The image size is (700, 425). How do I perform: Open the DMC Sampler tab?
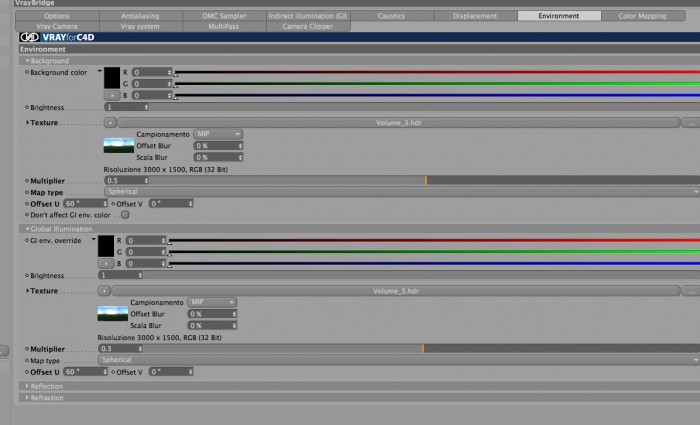[x=224, y=16]
